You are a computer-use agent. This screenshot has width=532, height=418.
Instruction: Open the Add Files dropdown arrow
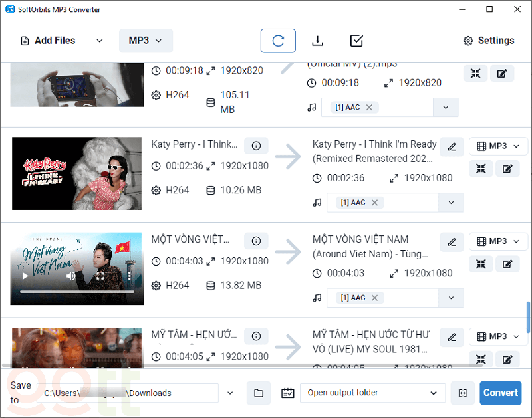100,41
